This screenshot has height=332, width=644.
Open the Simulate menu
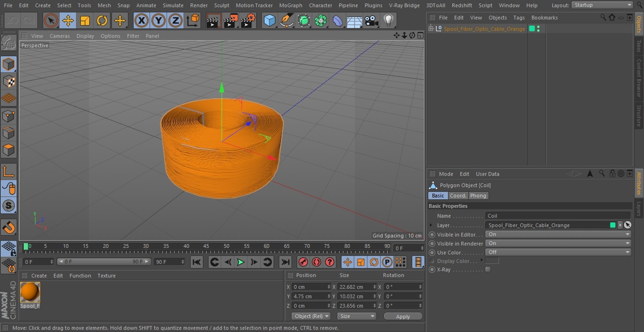pos(173,5)
